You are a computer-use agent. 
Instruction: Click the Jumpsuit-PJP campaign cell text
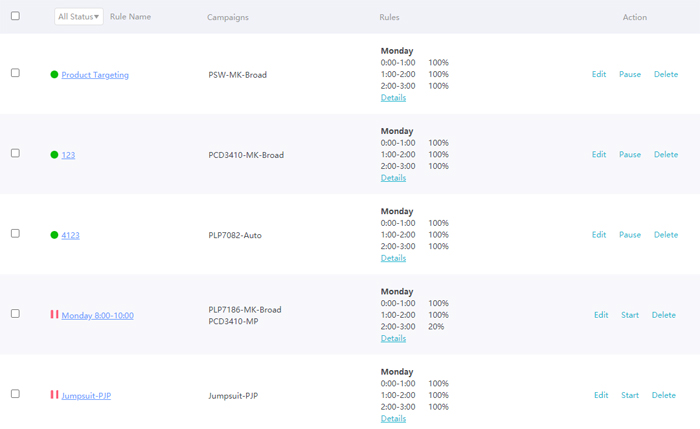tap(233, 396)
